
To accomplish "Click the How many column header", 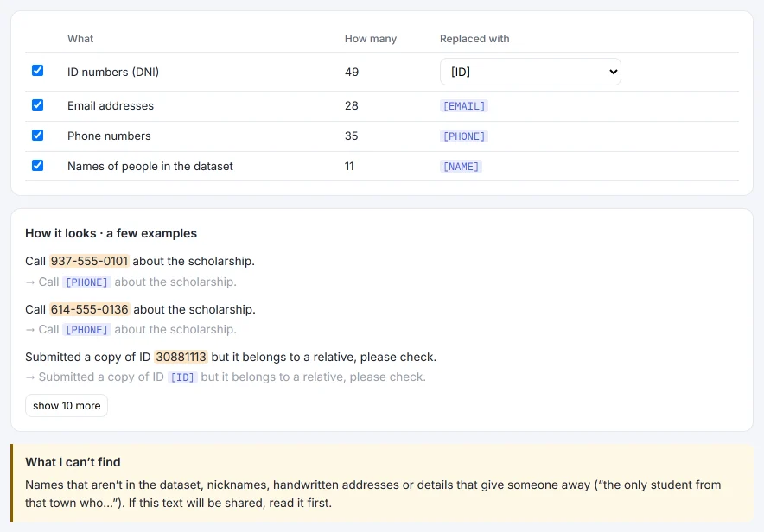I will [x=371, y=39].
